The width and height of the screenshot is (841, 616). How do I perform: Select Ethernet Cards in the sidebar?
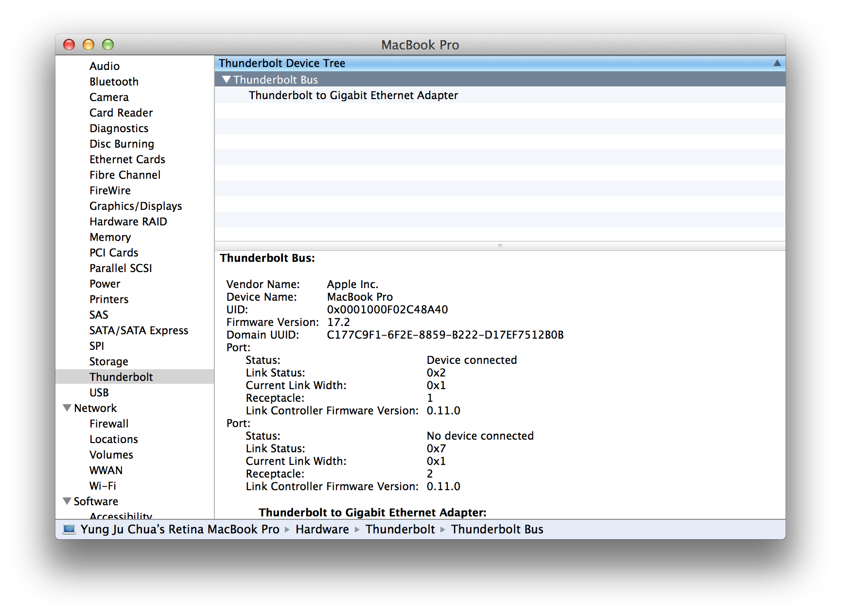[x=127, y=159]
